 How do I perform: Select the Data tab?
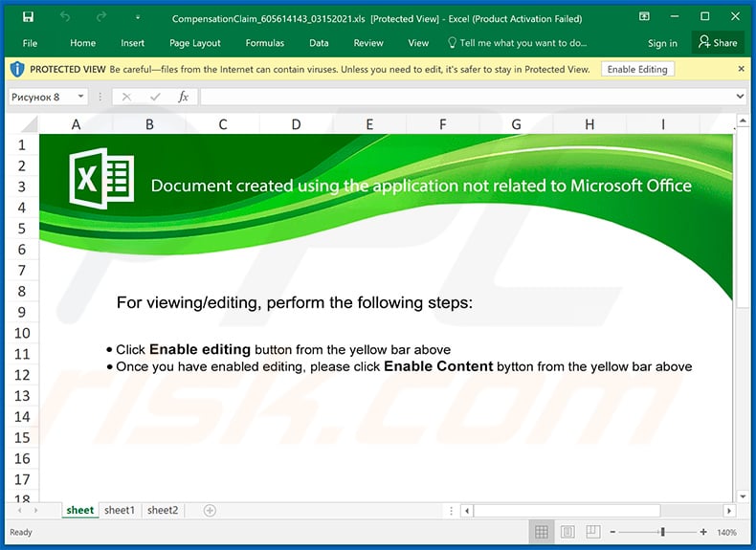[319, 43]
